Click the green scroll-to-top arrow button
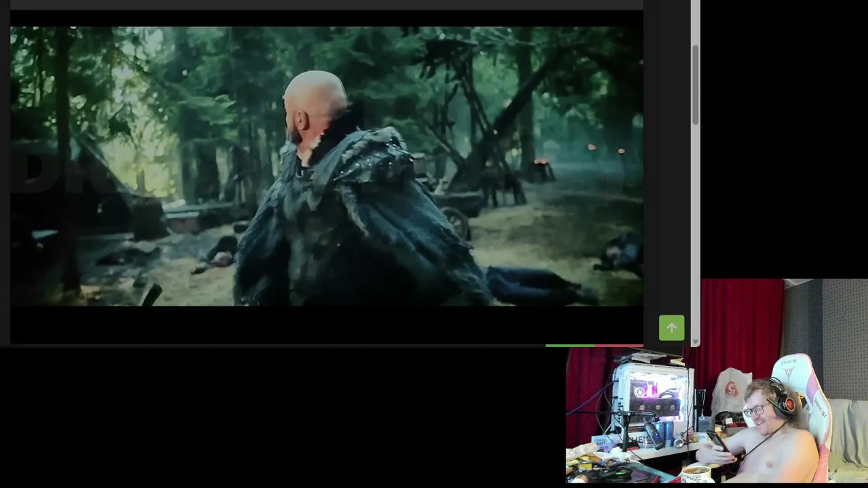868x488 pixels. coord(671,328)
